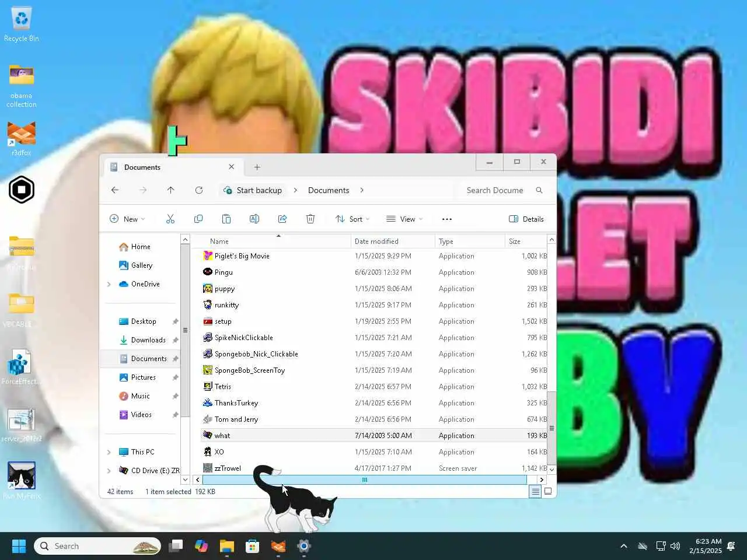Add a new Explorer tab

pyautogui.click(x=257, y=167)
